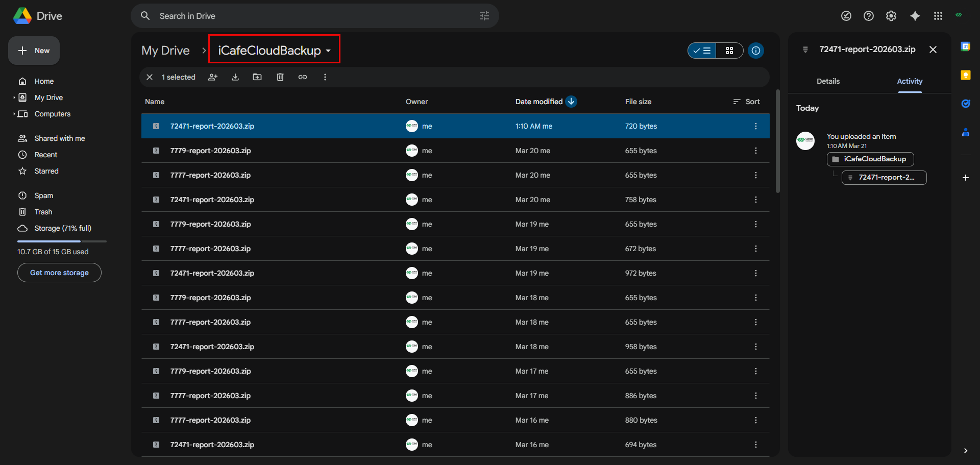Select the list layout view

[x=702, y=51]
